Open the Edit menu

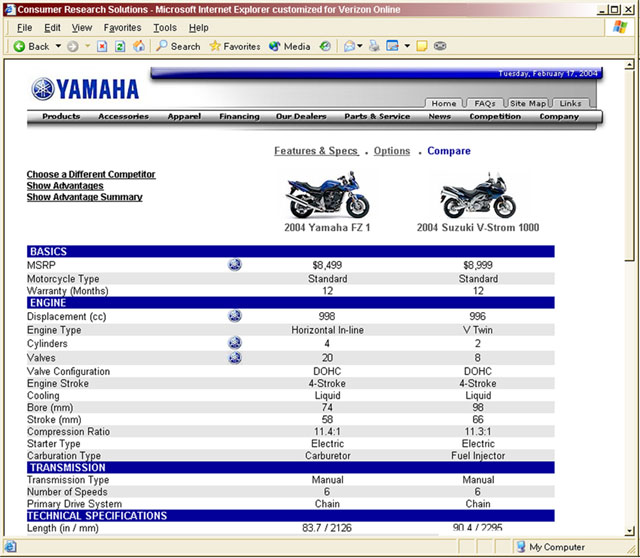52,28
